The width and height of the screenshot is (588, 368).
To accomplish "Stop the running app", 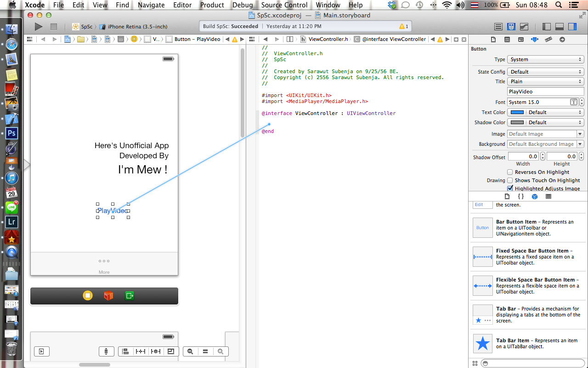I will (x=54, y=27).
